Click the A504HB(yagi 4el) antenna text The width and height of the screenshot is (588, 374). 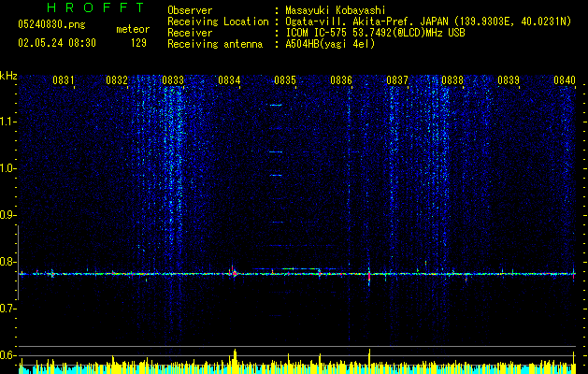click(330, 44)
